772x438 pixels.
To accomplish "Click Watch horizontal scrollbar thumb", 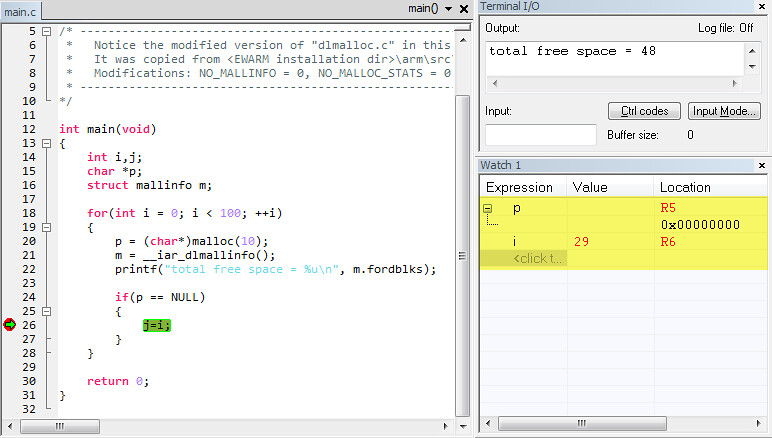I will point(582,423).
